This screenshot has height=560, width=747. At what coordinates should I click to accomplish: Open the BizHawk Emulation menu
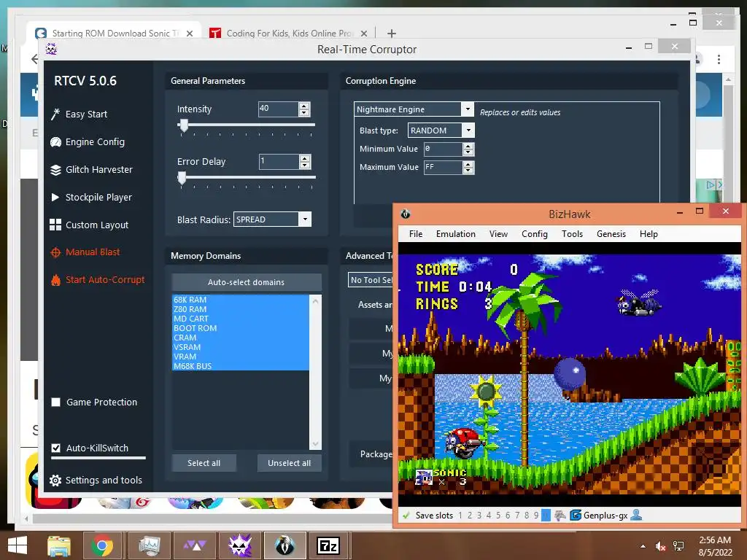pos(456,234)
